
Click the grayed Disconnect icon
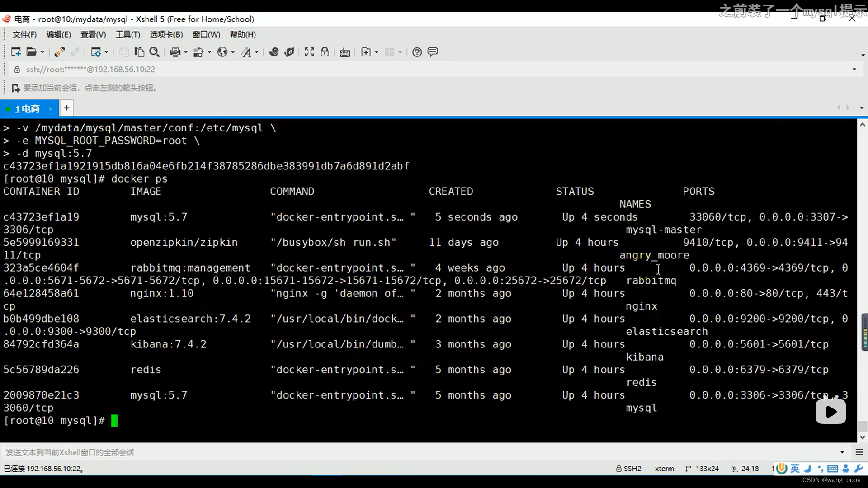tap(75, 52)
